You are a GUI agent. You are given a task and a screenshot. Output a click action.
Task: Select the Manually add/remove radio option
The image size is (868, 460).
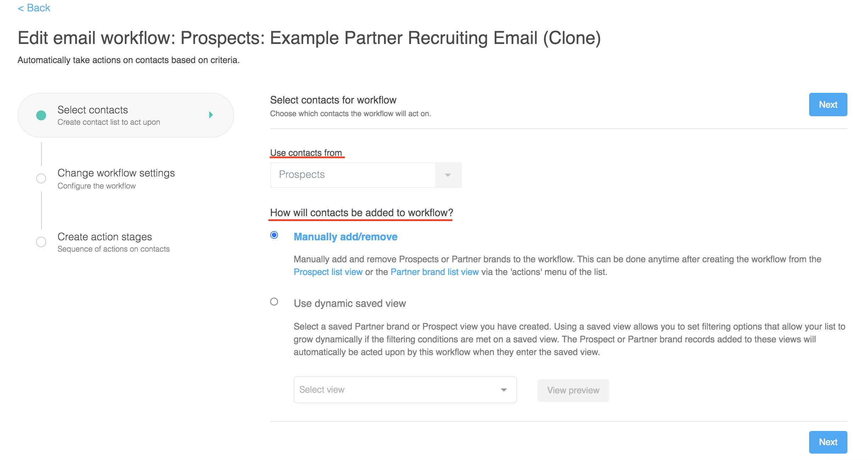coord(274,235)
